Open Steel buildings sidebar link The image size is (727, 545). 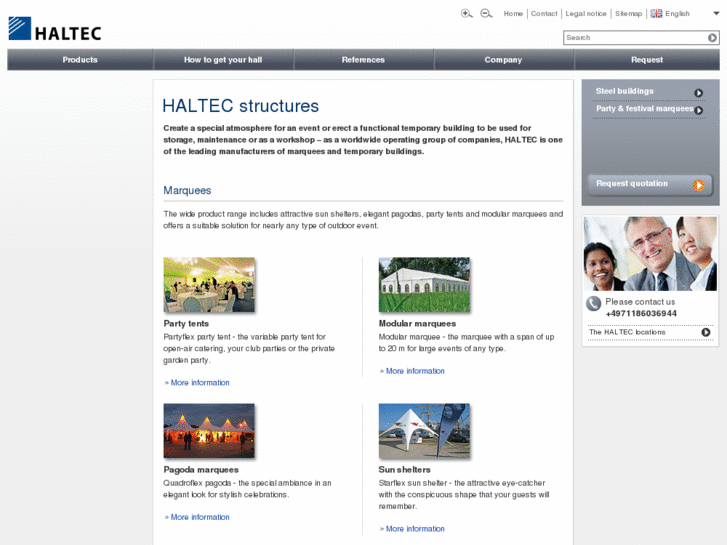coord(625,91)
